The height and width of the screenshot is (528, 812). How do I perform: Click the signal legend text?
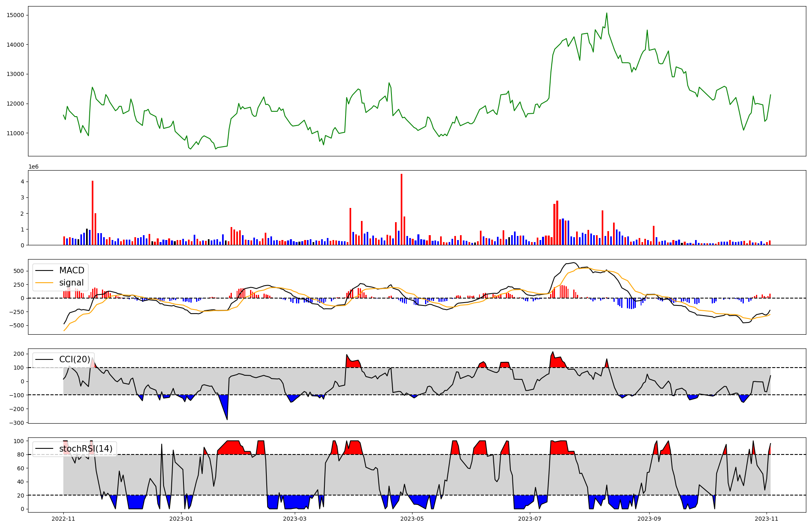(x=71, y=283)
